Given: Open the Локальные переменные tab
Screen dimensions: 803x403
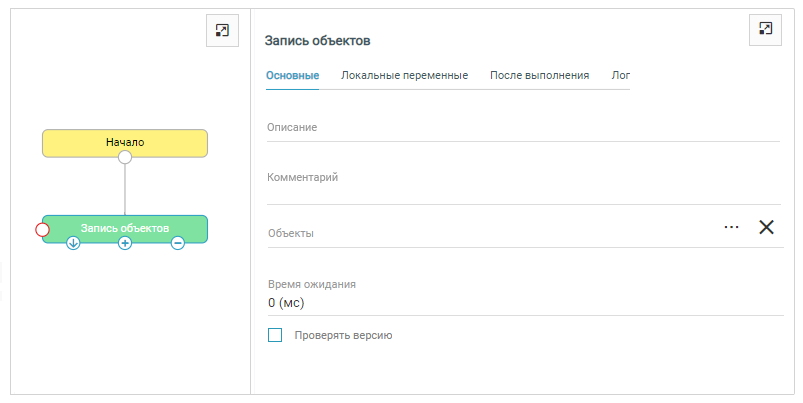Looking at the screenshot, I should coord(404,76).
